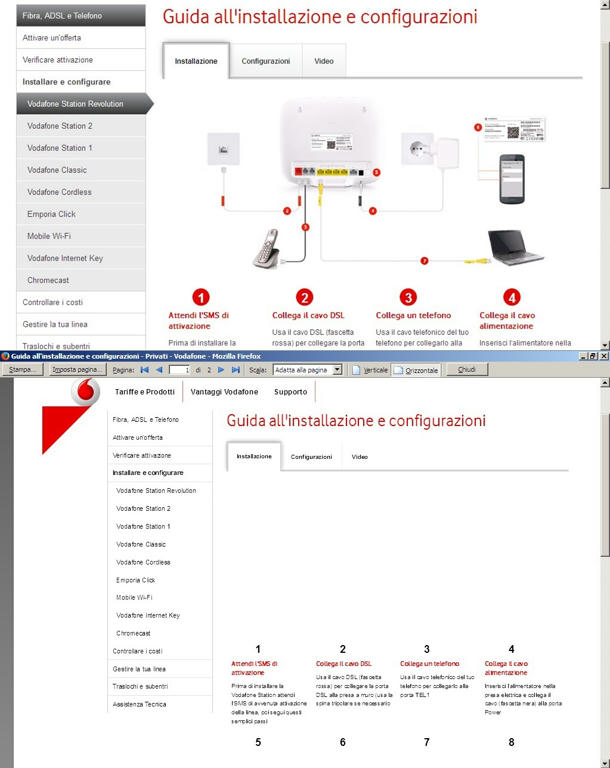Close print preview with Chiudi
Screen dimensions: 610x768
coord(466,369)
